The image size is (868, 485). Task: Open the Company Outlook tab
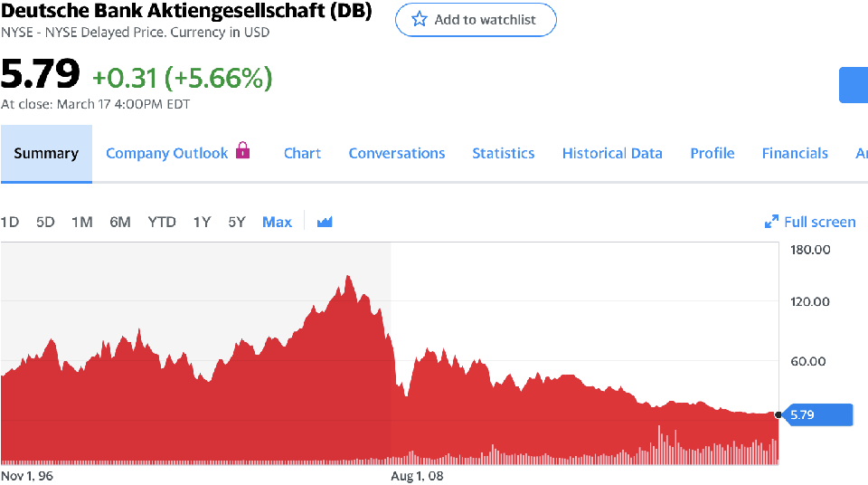tap(167, 153)
